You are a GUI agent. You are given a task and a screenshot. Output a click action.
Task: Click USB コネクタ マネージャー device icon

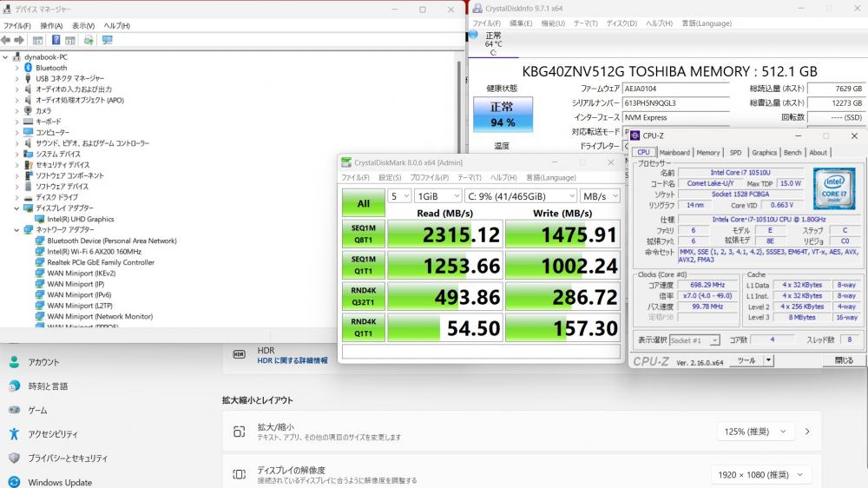[x=29, y=78]
